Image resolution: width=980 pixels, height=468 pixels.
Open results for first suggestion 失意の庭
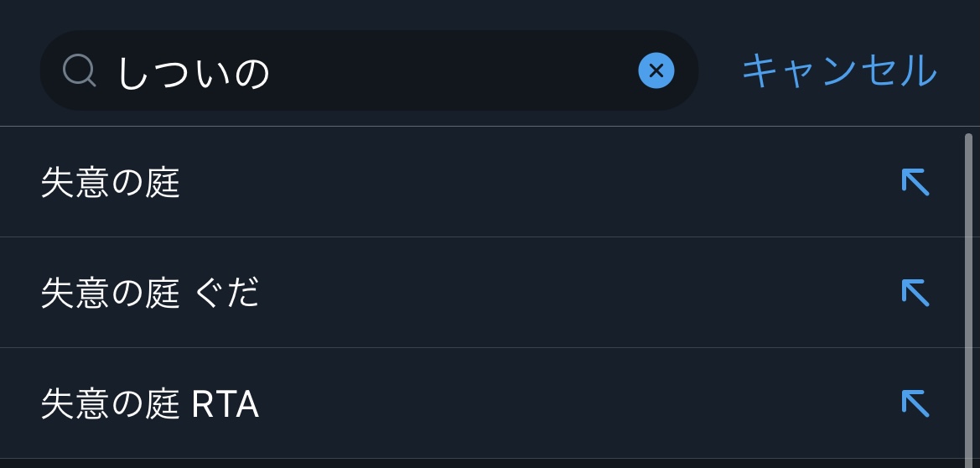tap(111, 183)
